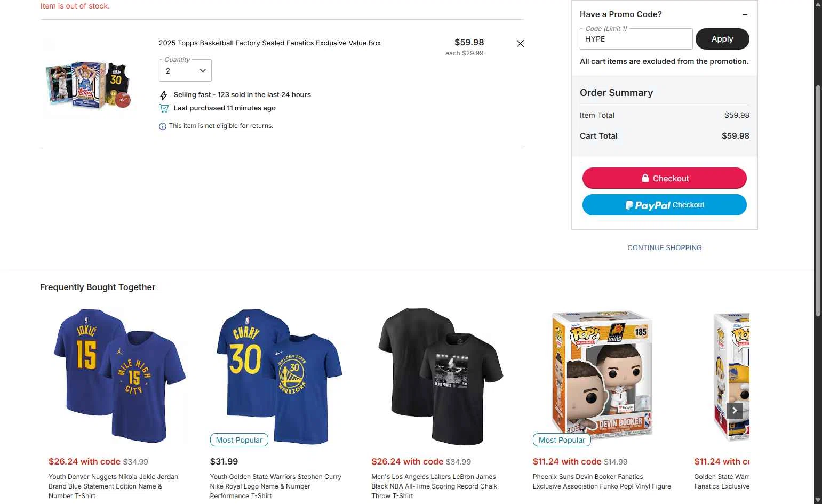The height and width of the screenshot is (504, 822).
Task: Click the lightning bolt selling fast icon
Action: 164,95
